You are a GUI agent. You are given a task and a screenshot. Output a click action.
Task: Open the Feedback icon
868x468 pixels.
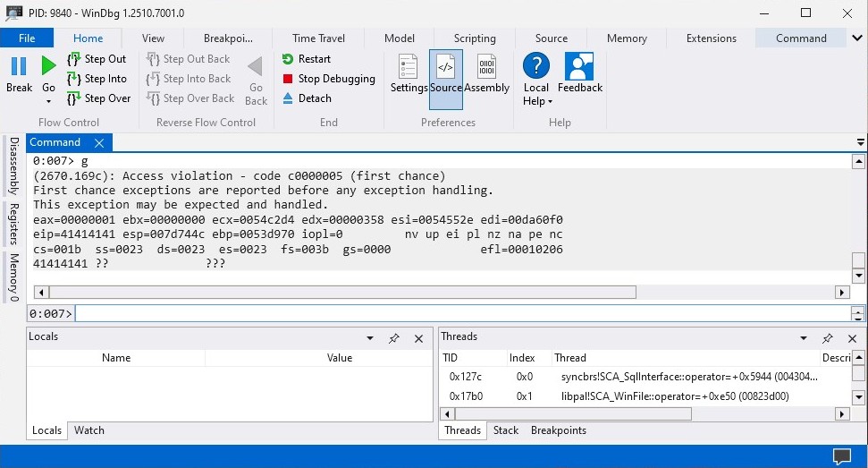[x=579, y=67]
